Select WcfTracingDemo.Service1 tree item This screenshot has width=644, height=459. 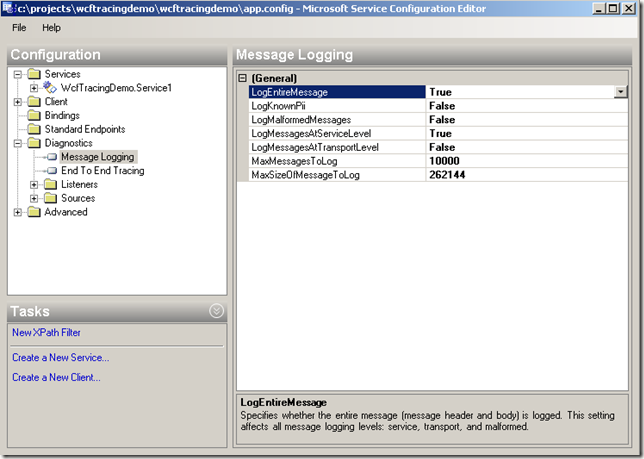tap(116, 88)
